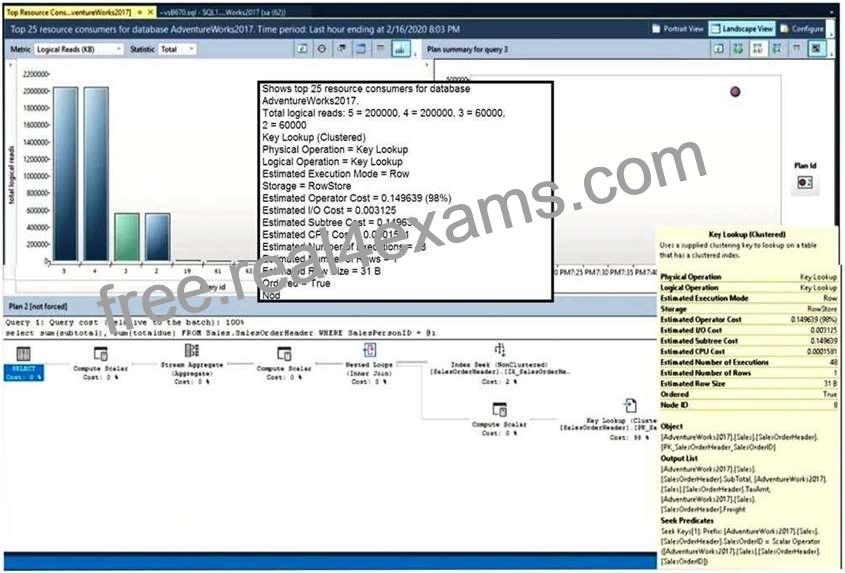Click the 'Physical Operation' tooltip row
Screen dimensions: 845x573
click(x=749, y=277)
